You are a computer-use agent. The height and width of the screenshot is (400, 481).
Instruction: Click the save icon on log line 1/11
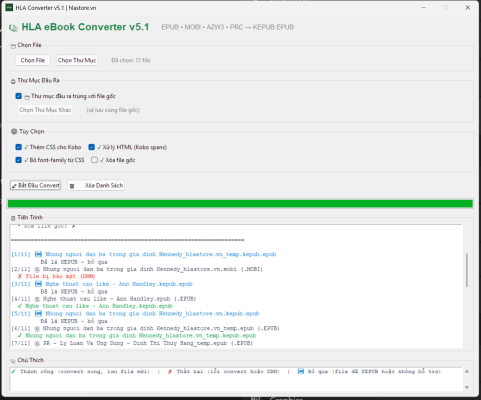tap(38, 254)
